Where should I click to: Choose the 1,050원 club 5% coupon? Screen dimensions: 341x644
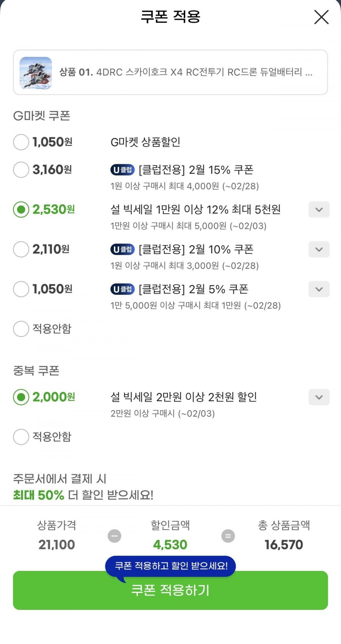(x=21, y=289)
